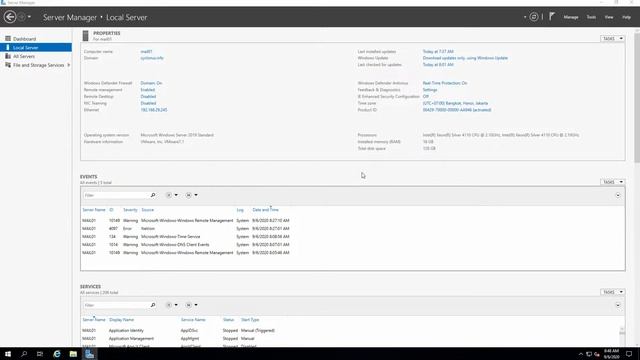Screen dimensions: 640x360
Task: Open the Notifications flag
Action: tap(552, 16)
